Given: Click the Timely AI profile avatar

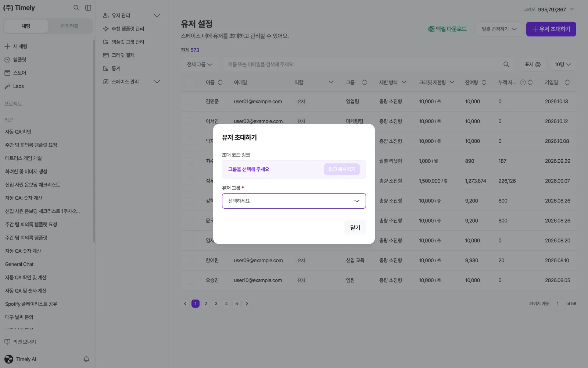Looking at the screenshot, I should pyautogui.click(x=9, y=359).
